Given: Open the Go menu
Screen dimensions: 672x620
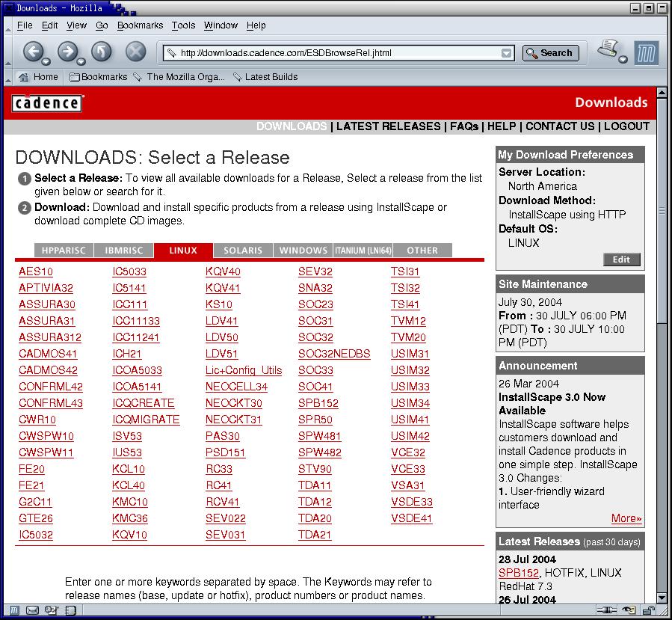Looking at the screenshot, I should 102,25.
